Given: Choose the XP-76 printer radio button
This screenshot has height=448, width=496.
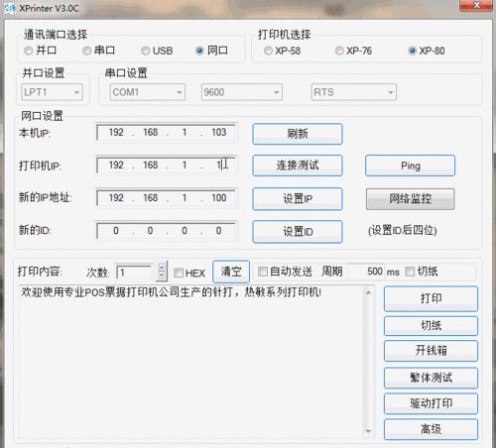Looking at the screenshot, I should coord(339,51).
